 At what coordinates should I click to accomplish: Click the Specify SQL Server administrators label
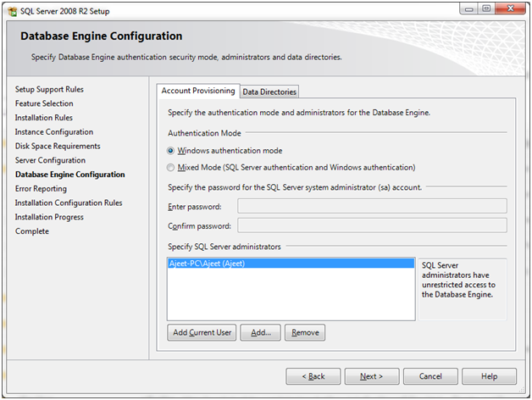224,247
